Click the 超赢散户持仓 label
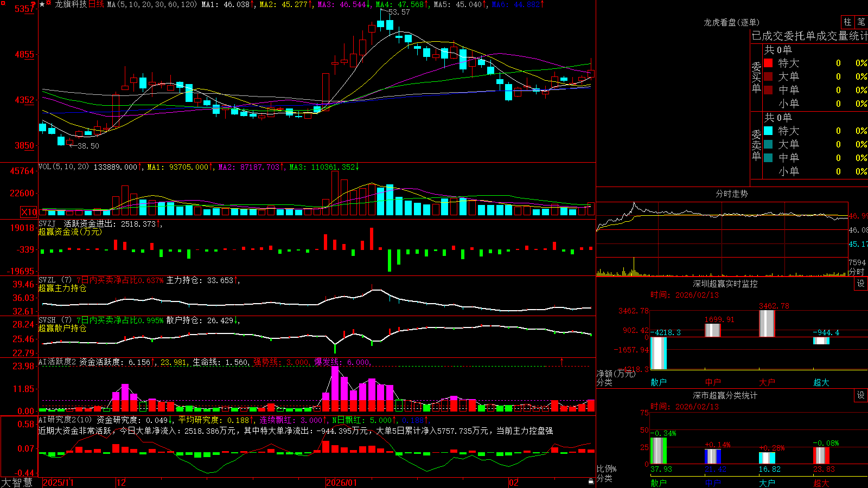 [62, 328]
